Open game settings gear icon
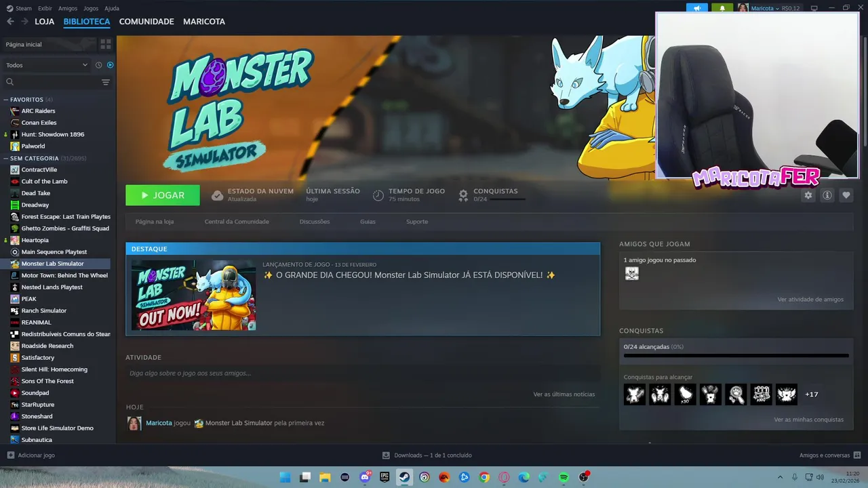The height and width of the screenshot is (488, 868). [x=808, y=195]
